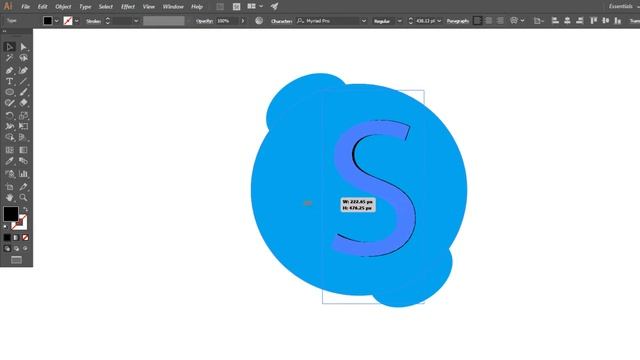Viewport: 640px width, 360px height.
Task: Enable Draw Inside mode
Action: point(25,248)
